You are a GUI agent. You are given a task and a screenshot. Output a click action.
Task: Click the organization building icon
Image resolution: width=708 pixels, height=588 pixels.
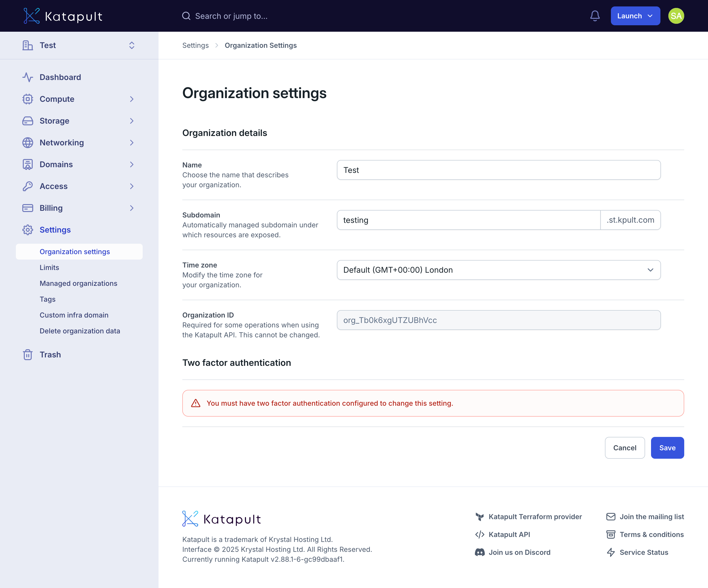coord(28,45)
